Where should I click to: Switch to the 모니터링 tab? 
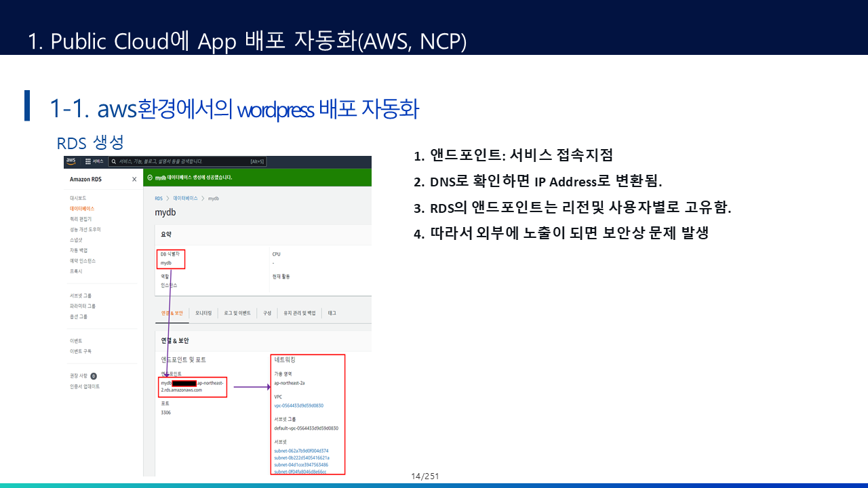coord(203,313)
